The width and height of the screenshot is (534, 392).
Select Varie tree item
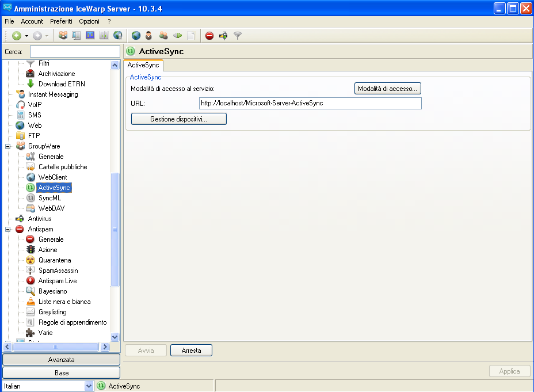45,333
